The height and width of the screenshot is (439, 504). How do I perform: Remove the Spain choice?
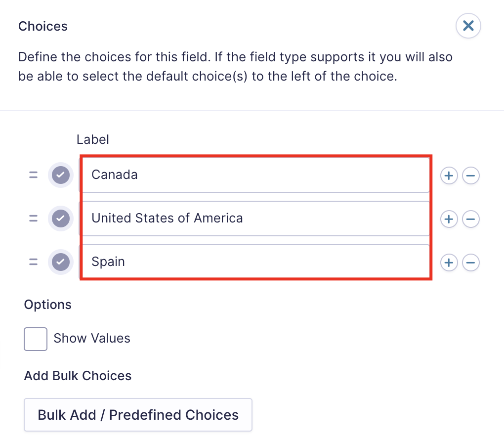coord(471,262)
